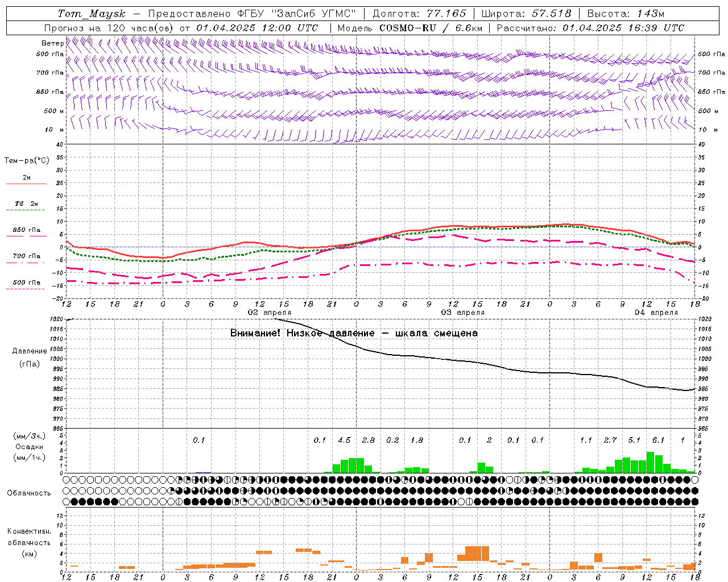Click the 1.1 precipitation total
Image resolution: width=728 pixels, height=582 pixels.
tap(586, 440)
